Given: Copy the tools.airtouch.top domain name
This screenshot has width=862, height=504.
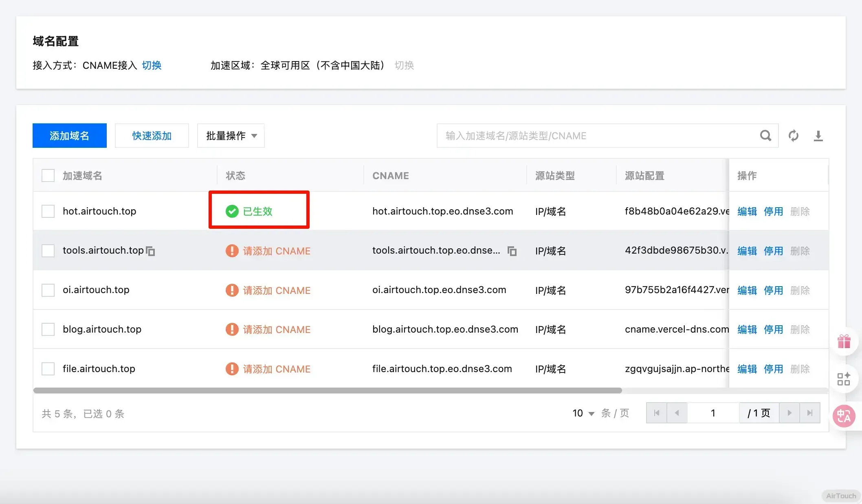Looking at the screenshot, I should pos(151,251).
